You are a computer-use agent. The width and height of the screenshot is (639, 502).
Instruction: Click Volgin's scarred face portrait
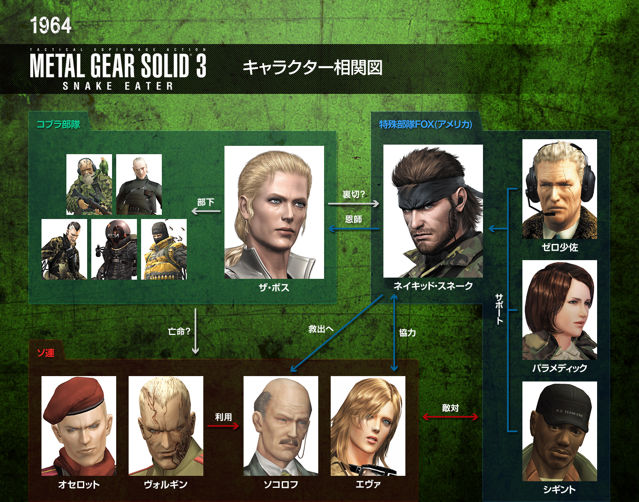pyautogui.click(x=166, y=426)
